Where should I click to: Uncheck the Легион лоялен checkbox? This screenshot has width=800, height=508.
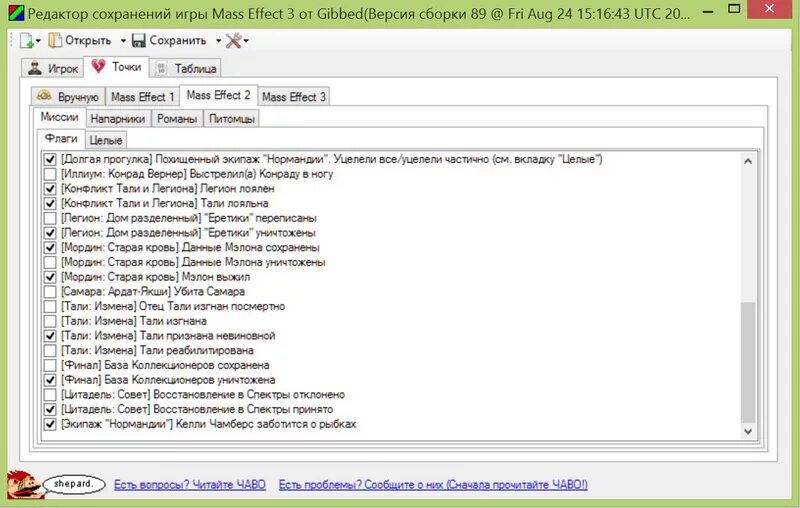tap(49, 189)
